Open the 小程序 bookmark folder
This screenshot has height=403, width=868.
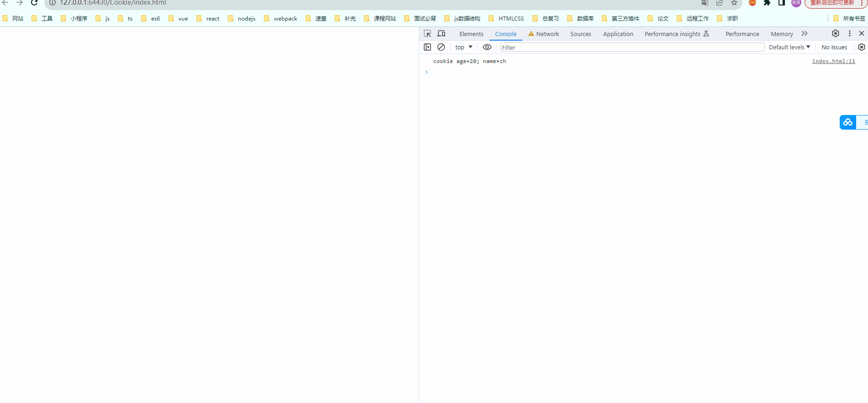point(74,18)
